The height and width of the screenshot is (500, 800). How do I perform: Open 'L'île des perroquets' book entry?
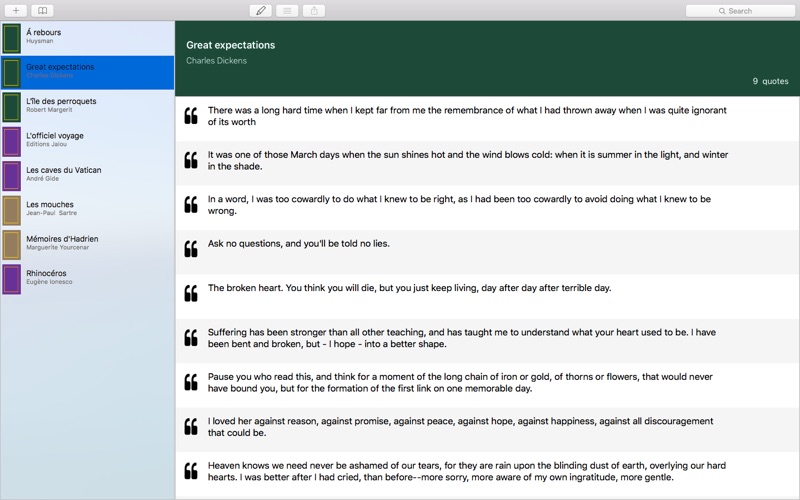coord(87,107)
